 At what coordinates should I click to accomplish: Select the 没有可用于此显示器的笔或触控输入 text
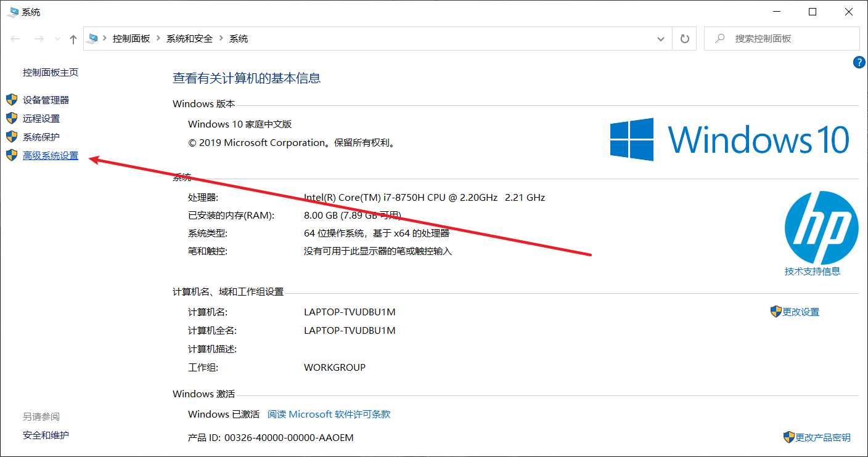[x=378, y=251]
